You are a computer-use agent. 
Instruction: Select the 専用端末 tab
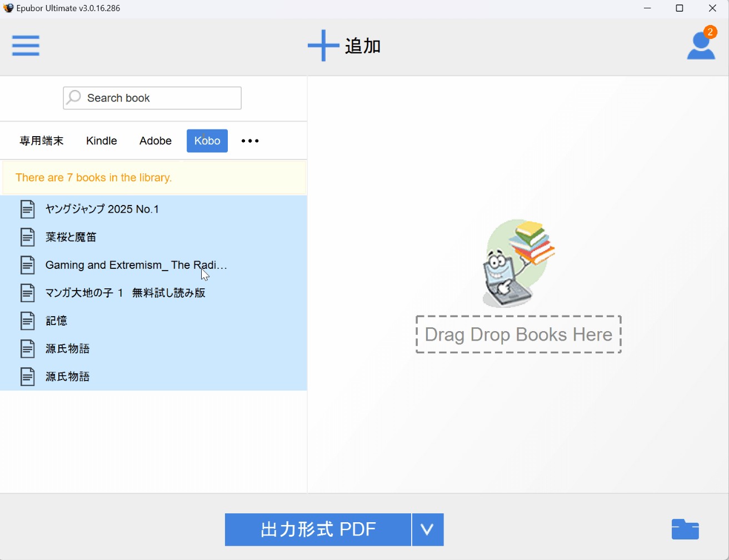click(42, 141)
